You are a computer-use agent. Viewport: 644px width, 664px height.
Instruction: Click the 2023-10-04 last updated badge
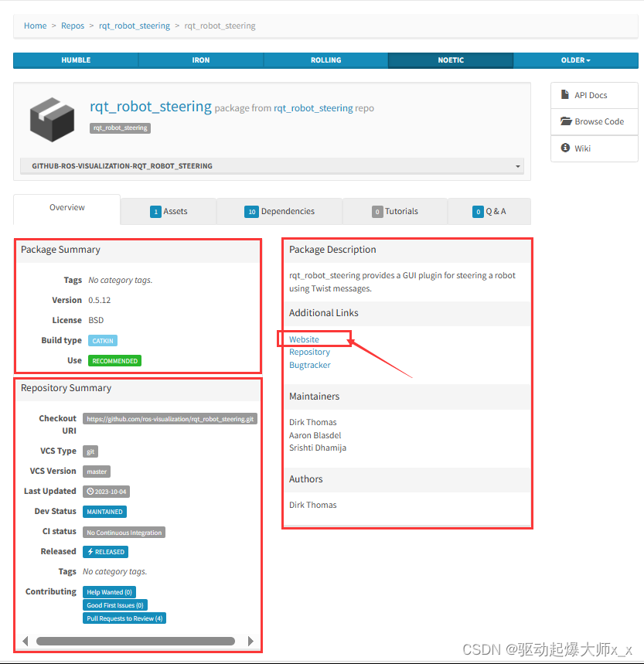tap(106, 492)
